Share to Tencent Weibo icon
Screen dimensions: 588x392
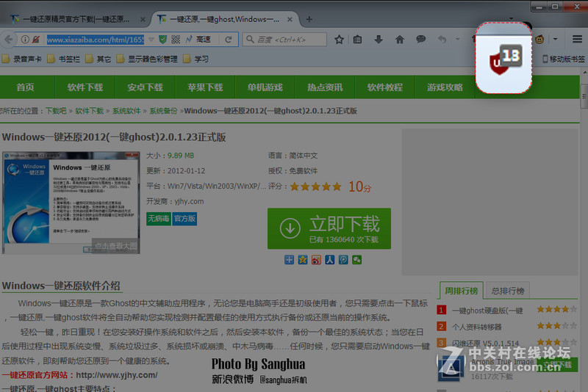(x=343, y=260)
